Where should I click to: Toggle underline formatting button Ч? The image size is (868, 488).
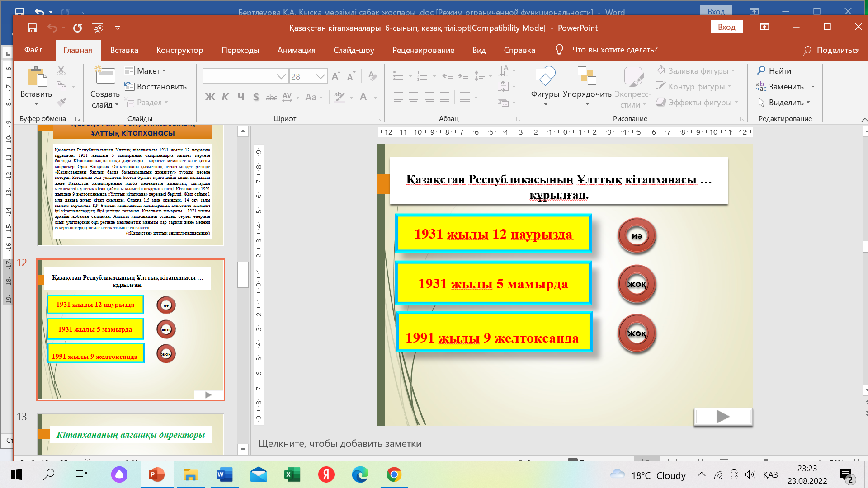click(241, 97)
